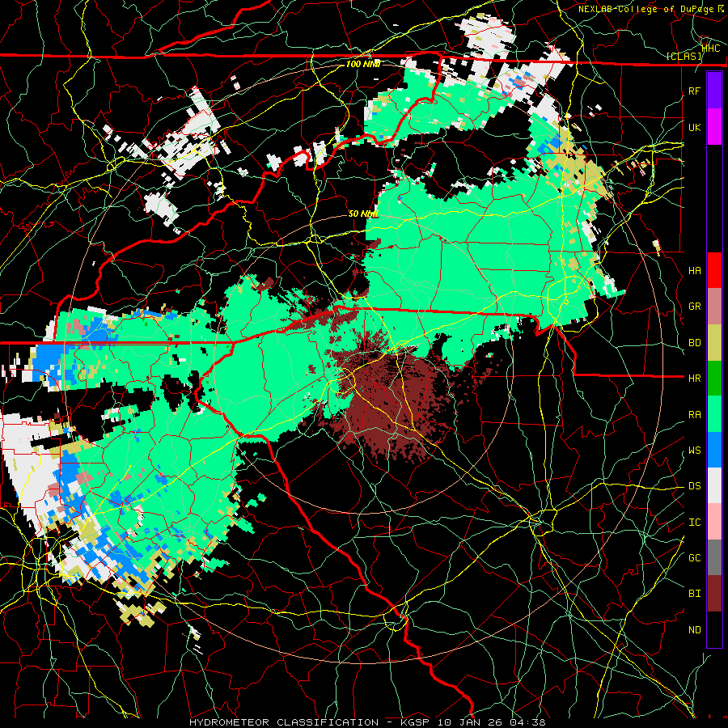Click the white DS legend color swatch
The height and width of the screenshot is (728, 728).
coord(714,485)
